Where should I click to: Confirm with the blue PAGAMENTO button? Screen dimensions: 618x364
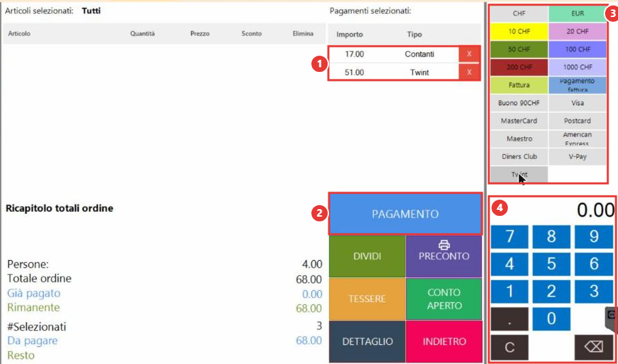pyautogui.click(x=405, y=214)
